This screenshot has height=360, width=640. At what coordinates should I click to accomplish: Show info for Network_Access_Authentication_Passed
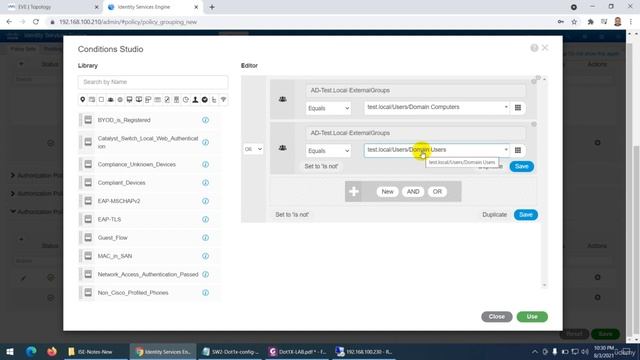[205, 274]
